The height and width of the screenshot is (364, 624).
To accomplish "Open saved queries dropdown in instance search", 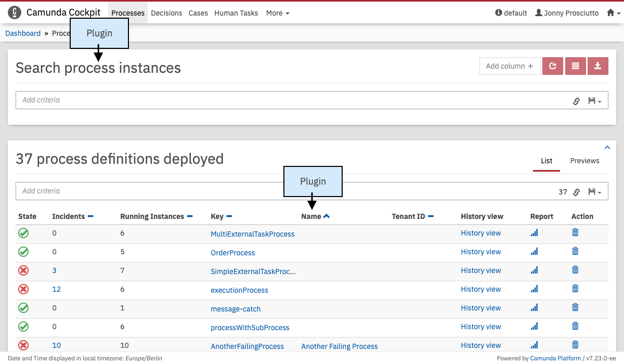I will pos(594,101).
